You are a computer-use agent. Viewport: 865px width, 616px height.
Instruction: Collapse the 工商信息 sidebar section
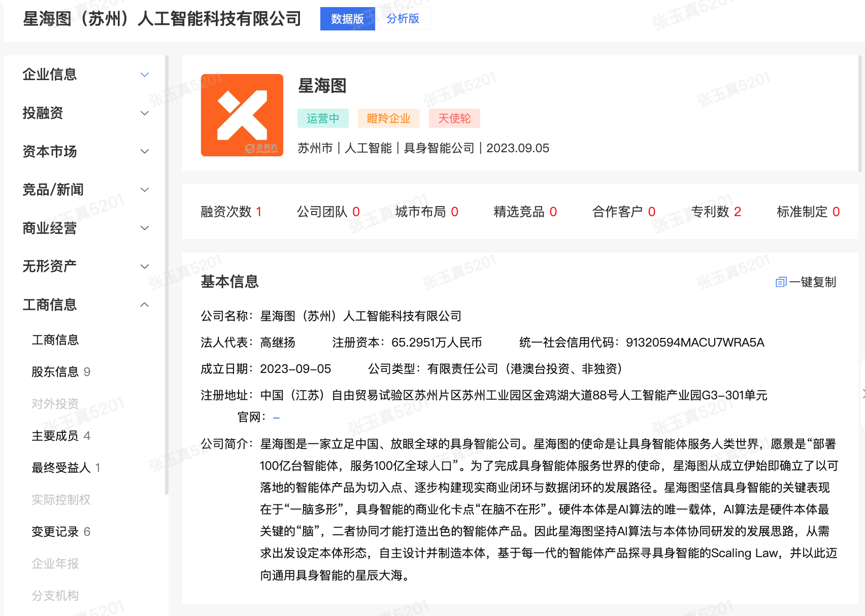point(85,305)
